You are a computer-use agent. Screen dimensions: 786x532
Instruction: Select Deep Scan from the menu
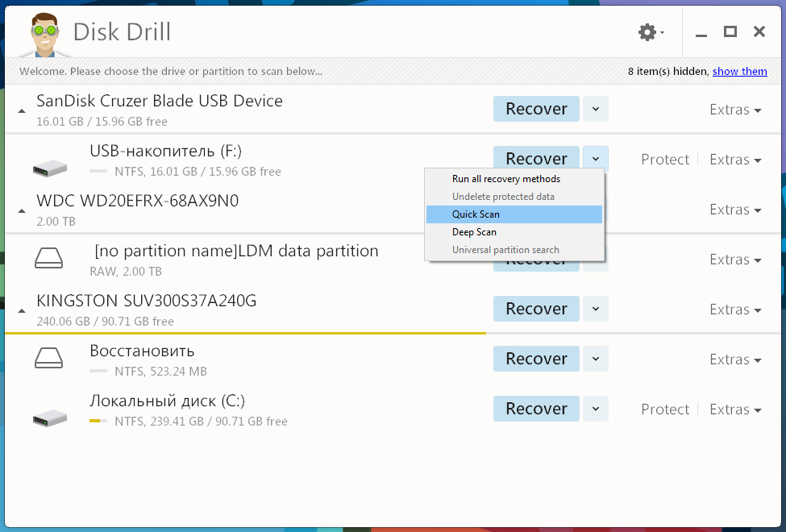click(x=514, y=232)
